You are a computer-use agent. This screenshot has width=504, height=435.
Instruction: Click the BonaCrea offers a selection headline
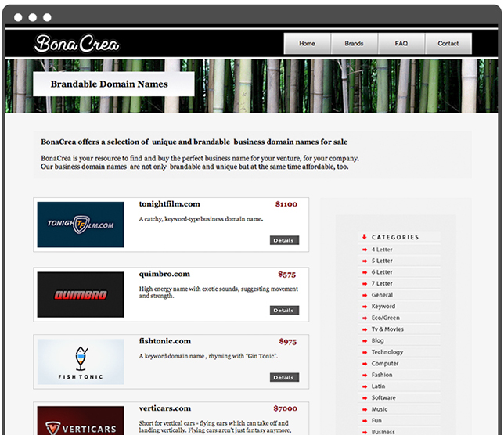point(194,142)
